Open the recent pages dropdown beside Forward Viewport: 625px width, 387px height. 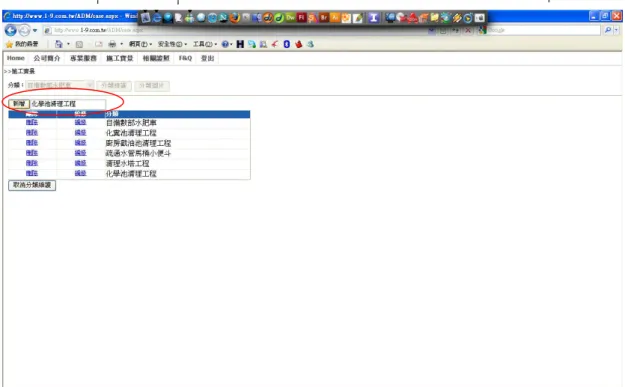(35, 30)
